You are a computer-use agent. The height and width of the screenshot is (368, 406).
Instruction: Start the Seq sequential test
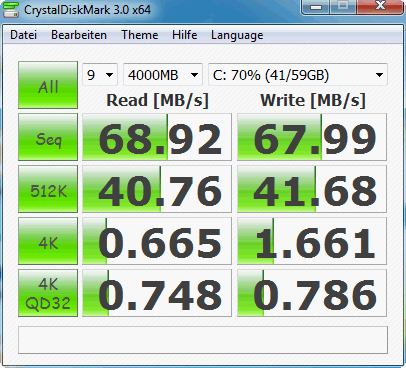click(48, 137)
